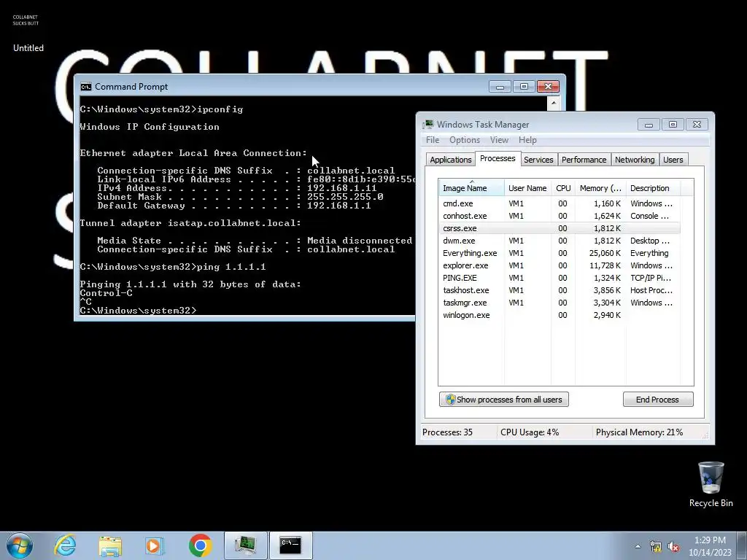The height and width of the screenshot is (560, 747).
Task: Select the winlogon.exe process row
Action: (x=560, y=315)
